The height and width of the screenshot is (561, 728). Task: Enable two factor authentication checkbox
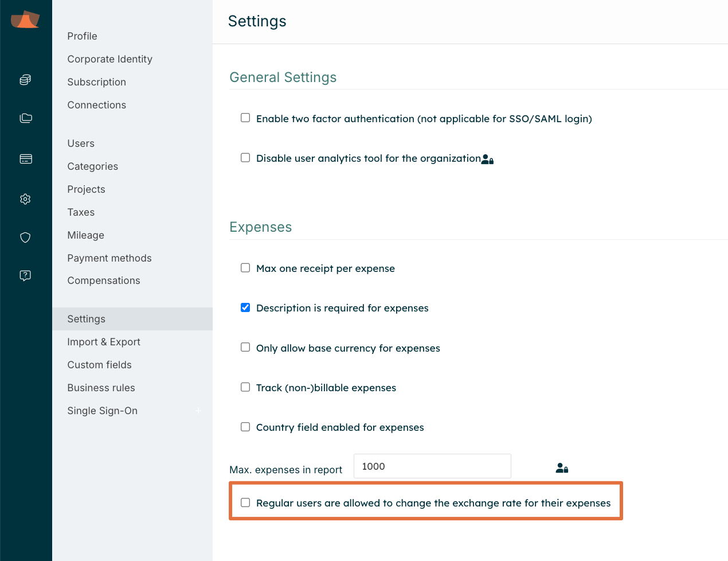(x=245, y=118)
